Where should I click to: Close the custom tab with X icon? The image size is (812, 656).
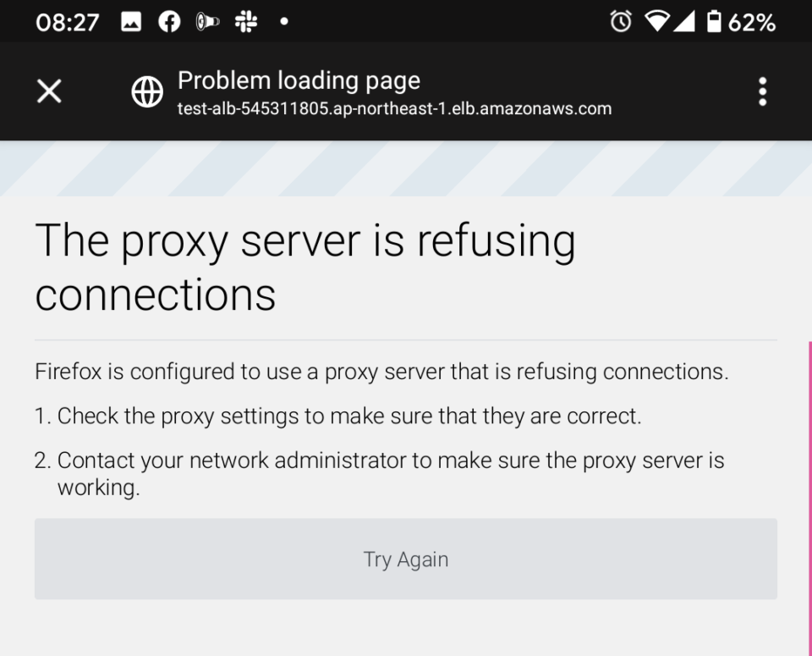coord(49,91)
